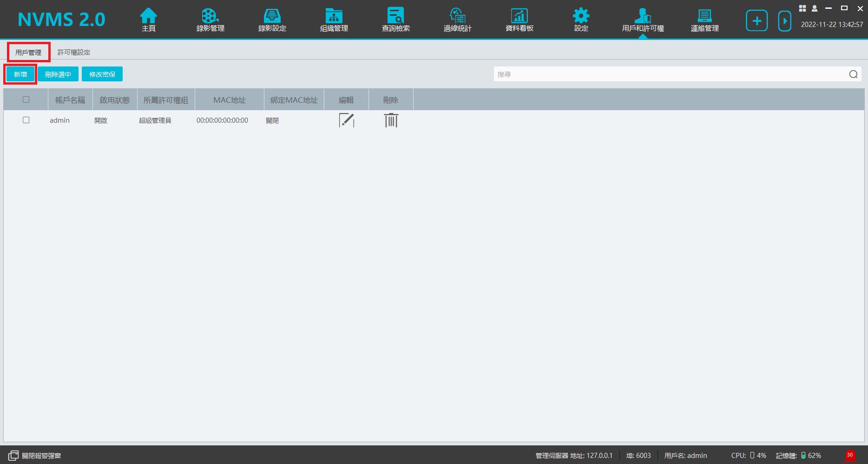
Task: Click the MAC地址 column header
Action: (230, 100)
